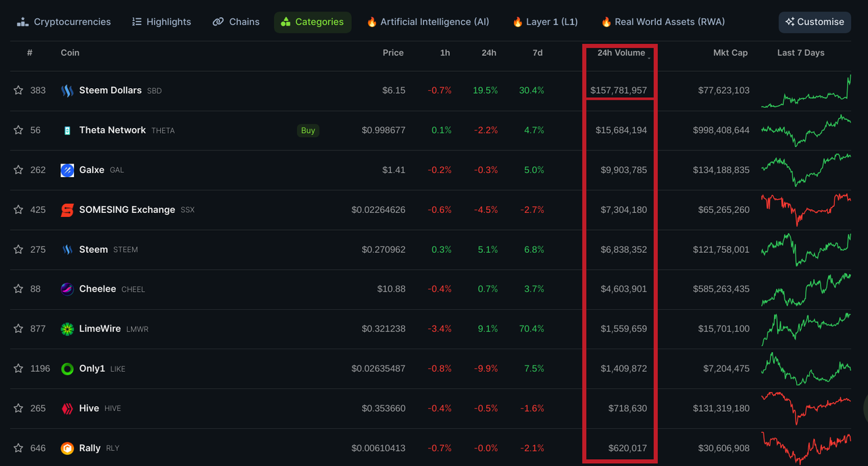
Task: Open Steem Dollars 7-day sparkline chart
Action: tap(806, 91)
